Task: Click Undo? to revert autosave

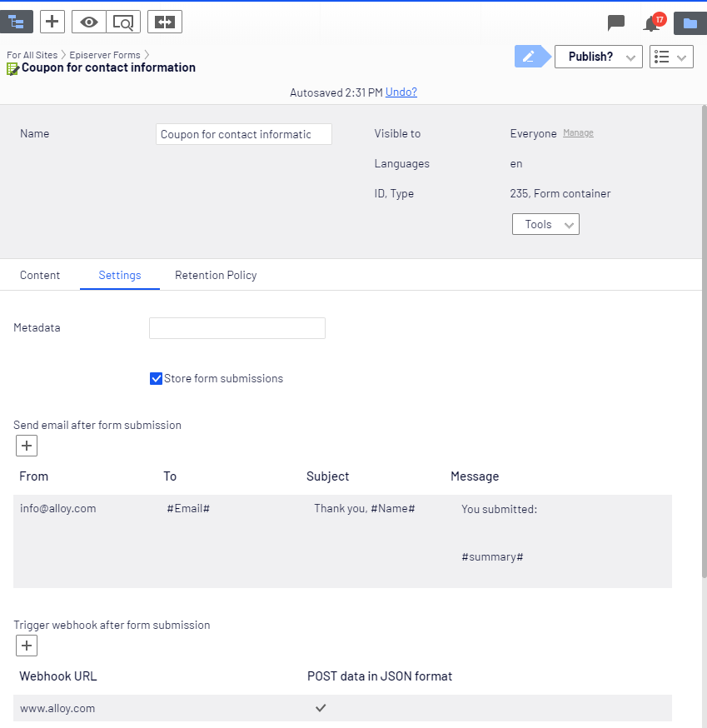Action: pyautogui.click(x=401, y=92)
